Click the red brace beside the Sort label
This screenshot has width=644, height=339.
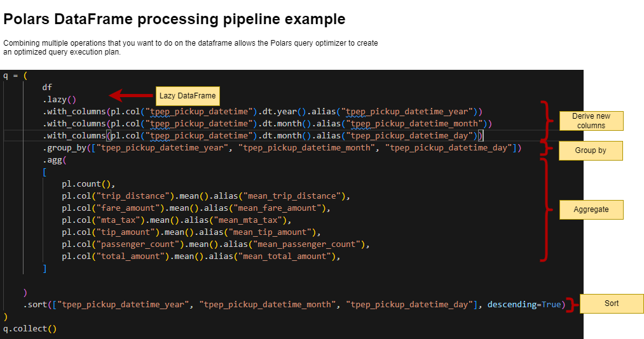pos(572,304)
